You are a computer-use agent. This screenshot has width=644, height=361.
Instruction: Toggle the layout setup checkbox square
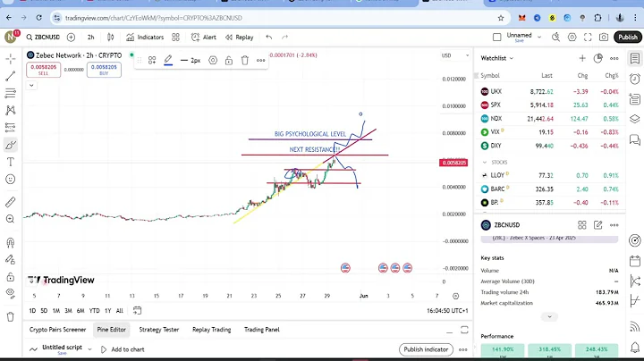(497, 37)
